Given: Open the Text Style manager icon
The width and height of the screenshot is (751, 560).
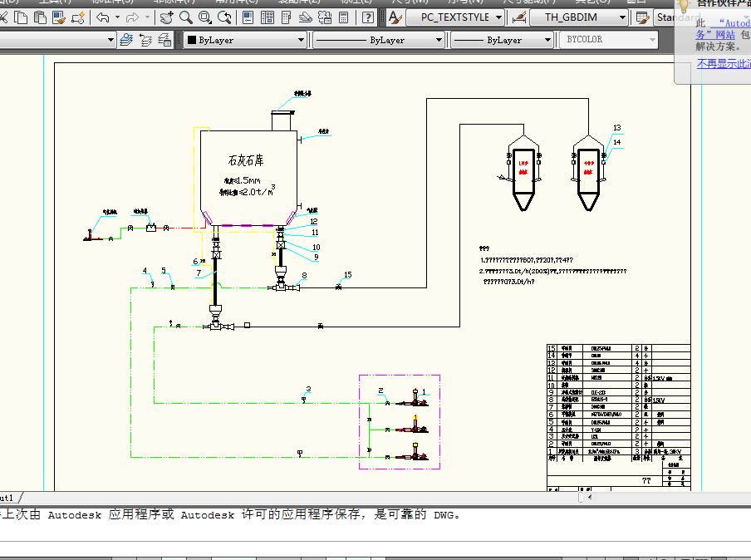Looking at the screenshot, I should click(395, 17).
